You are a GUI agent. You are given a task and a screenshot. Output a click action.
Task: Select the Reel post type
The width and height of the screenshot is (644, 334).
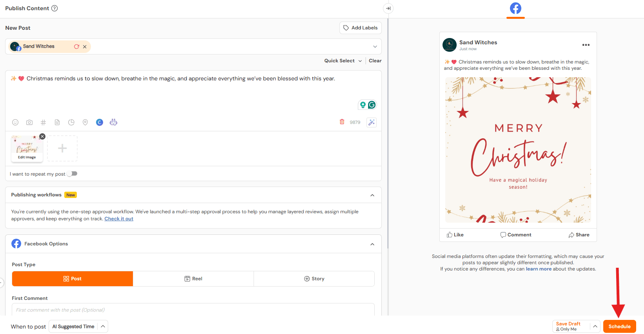coord(193,279)
